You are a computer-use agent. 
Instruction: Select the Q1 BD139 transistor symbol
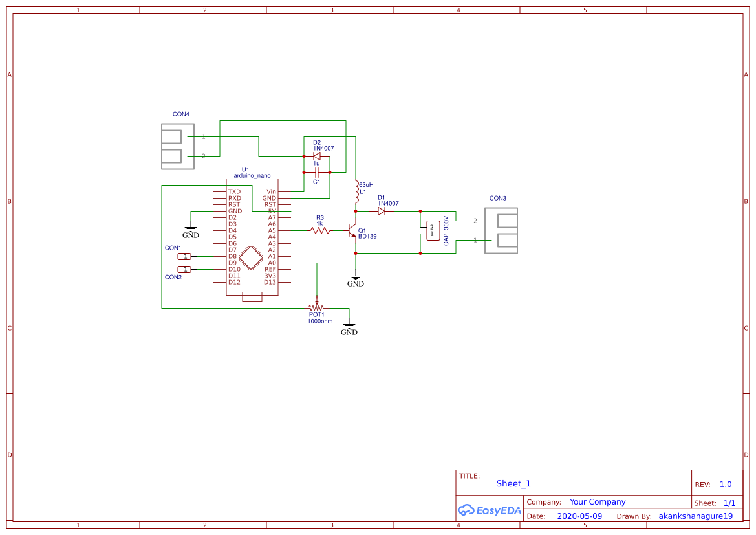point(352,231)
